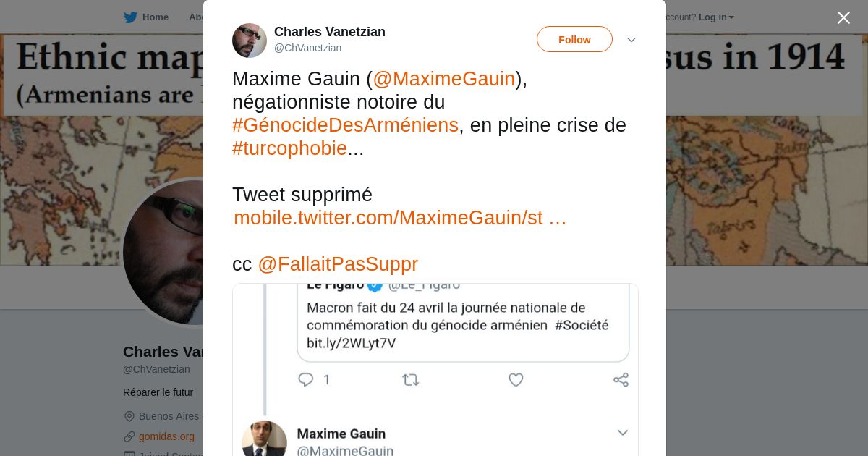Click Charles Vanetzian's small avatar

250,41
